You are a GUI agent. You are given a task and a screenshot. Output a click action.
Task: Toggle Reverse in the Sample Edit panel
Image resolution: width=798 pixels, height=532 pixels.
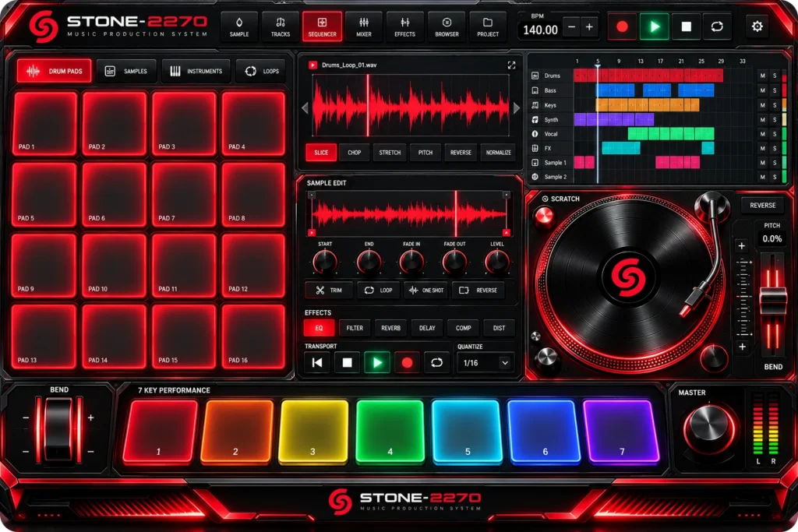478,291
